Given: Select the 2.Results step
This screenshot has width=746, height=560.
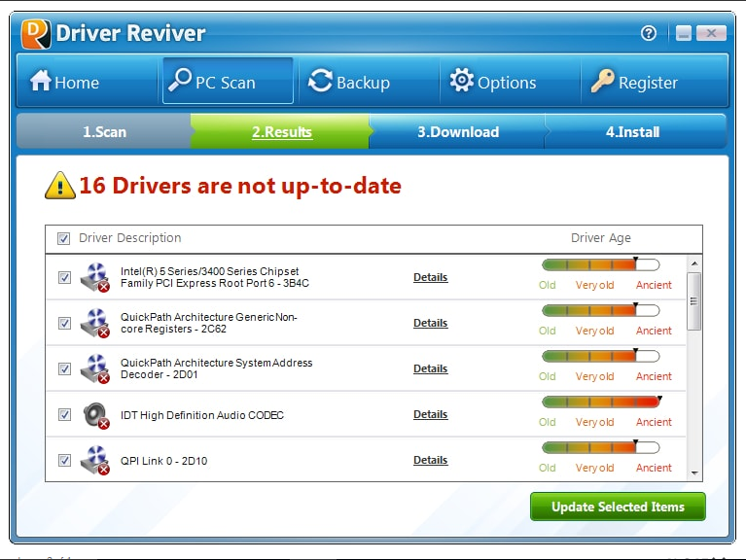Looking at the screenshot, I should click(282, 131).
